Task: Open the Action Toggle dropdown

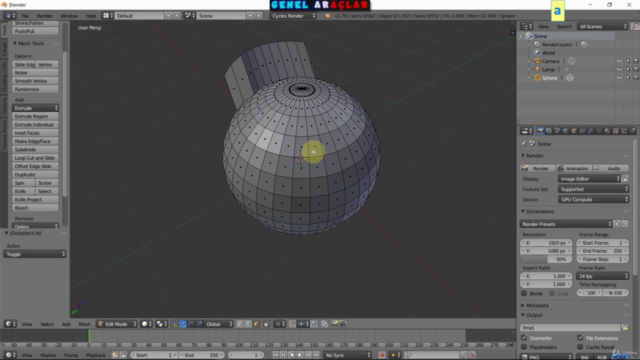Action: coord(35,254)
